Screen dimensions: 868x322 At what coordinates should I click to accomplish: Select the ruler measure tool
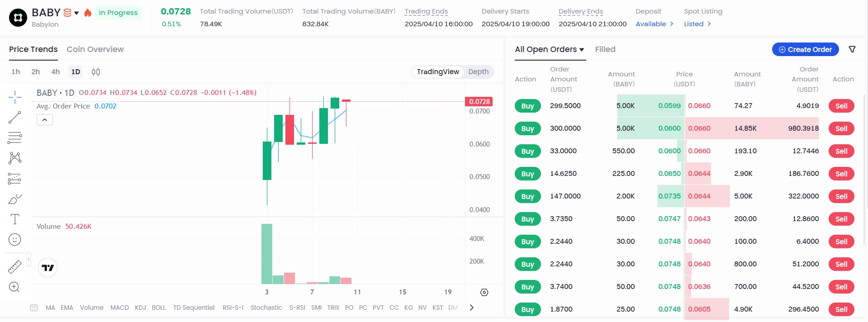pos(15,267)
